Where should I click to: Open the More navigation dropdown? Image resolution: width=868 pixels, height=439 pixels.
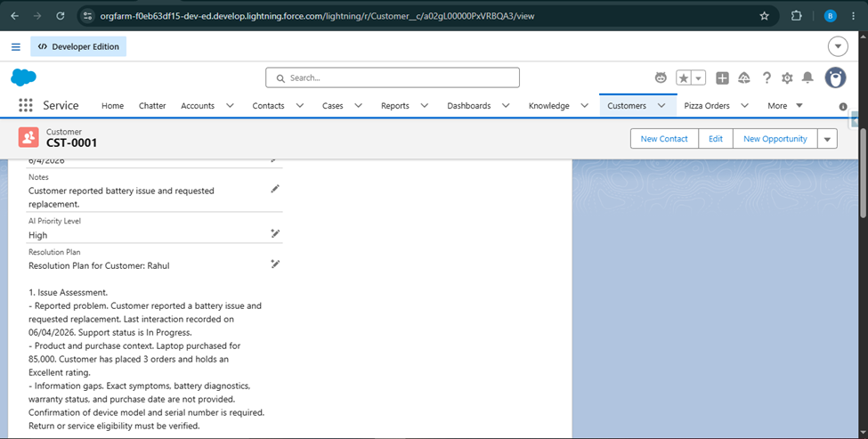coord(785,105)
